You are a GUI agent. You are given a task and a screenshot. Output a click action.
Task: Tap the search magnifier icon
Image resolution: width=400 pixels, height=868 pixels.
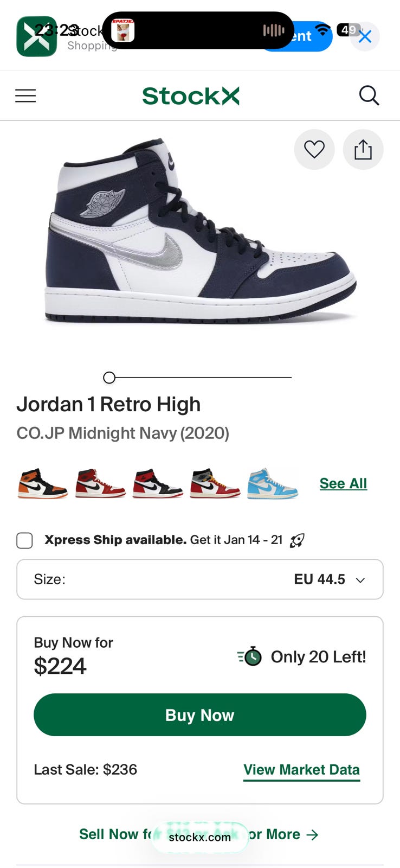369,95
